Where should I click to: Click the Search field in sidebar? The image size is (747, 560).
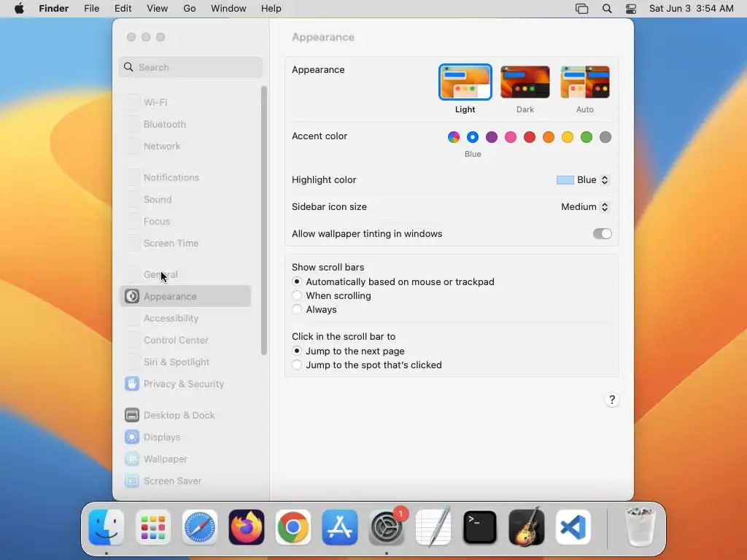[x=190, y=67]
